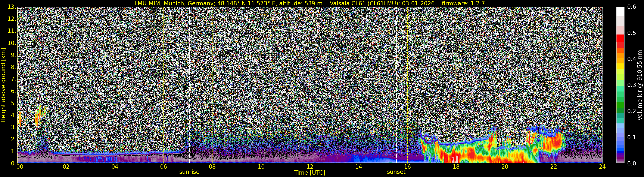Click the '3.' tick on the height axis
Screen dimensions: 644x177
click(x=13, y=127)
